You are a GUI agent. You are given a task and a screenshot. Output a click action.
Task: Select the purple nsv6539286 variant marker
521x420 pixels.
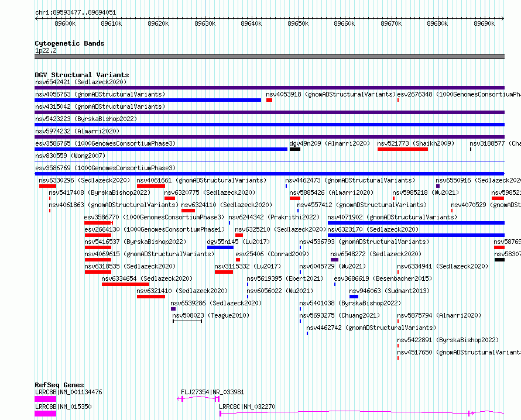173,309
